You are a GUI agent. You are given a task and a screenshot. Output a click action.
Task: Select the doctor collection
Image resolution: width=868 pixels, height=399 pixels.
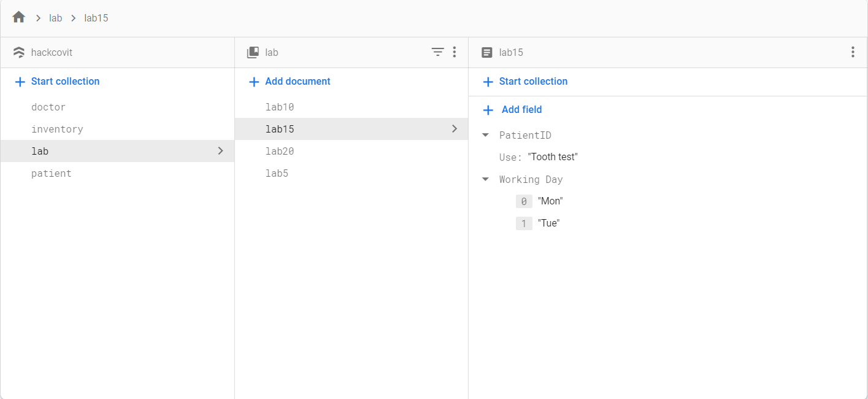click(48, 107)
